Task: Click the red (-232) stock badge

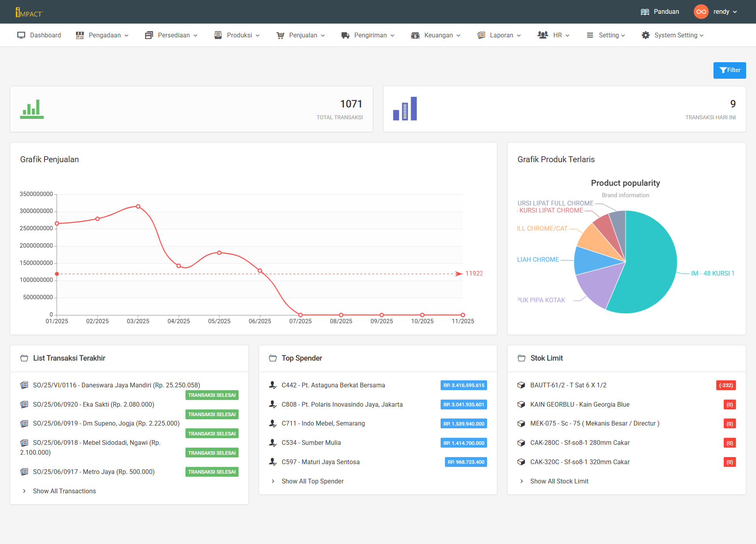Action: [x=726, y=385]
